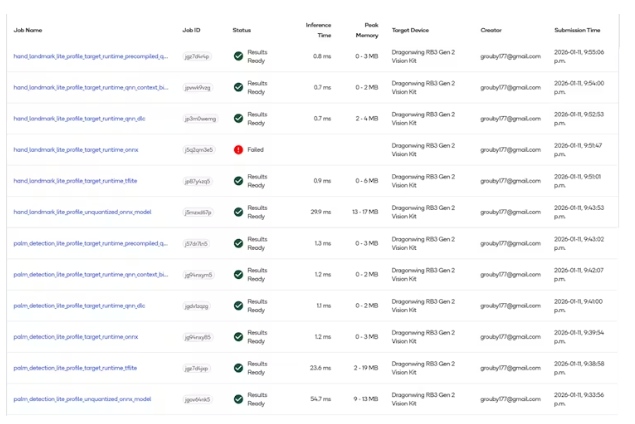
Task: Click green check icon for palm_detection tflite job
Action: tap(238, 368)
